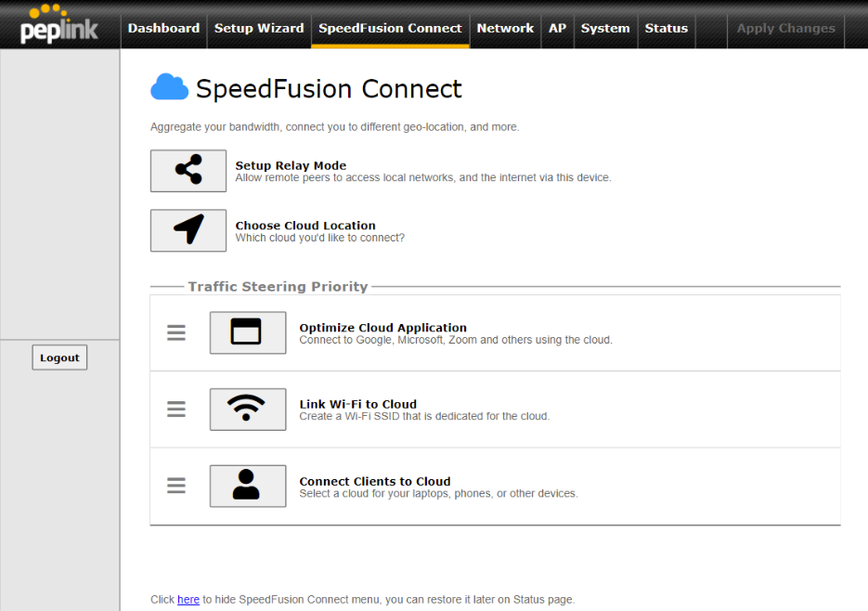Click the Link Wi-Fi to Cloud title

pos(358,404)
